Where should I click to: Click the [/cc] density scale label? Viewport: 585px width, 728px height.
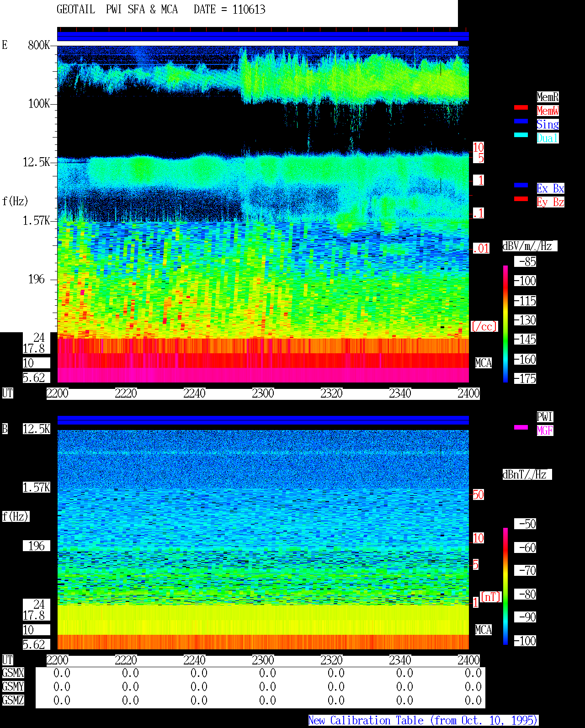coord(484,327)
